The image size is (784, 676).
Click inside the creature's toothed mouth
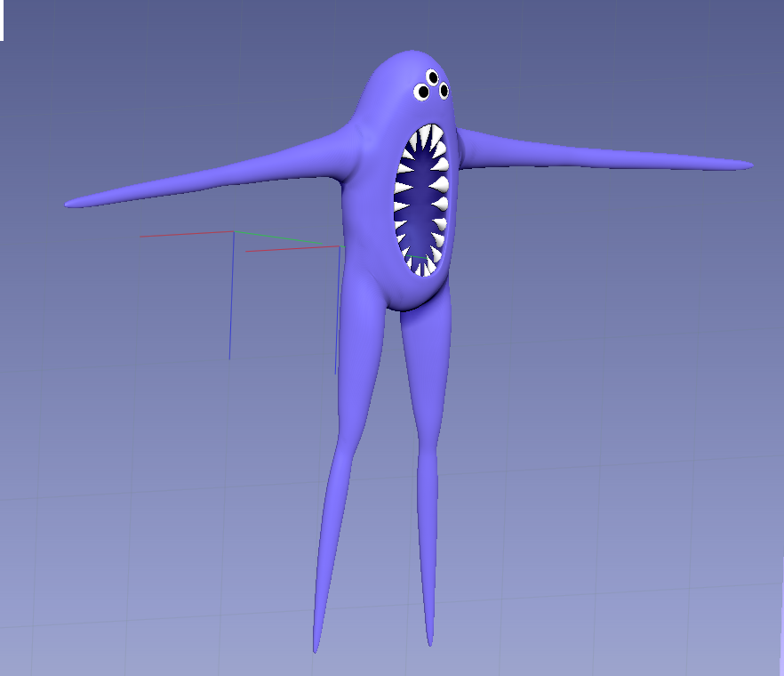[x=422, y=200]
